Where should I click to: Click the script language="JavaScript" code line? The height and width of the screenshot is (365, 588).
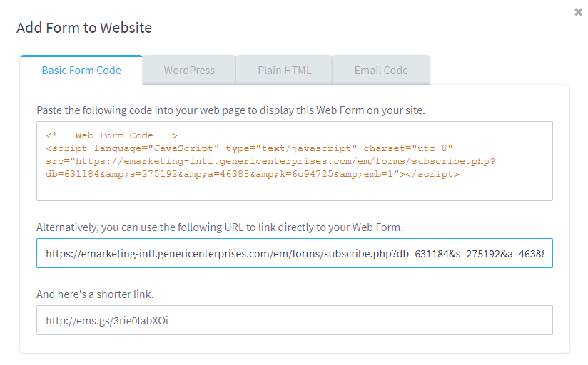[249, 148]
